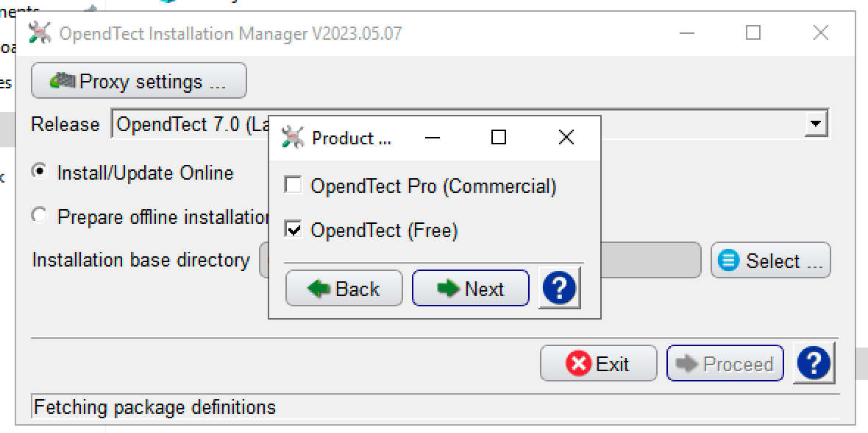Go Back in the Product dialog
Screen dimensions: 868x433
tap(344, 289)
